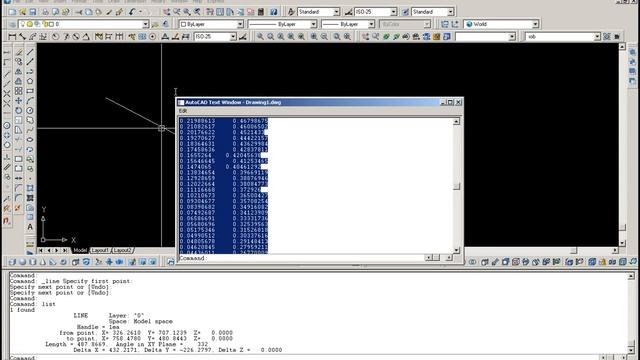Switch to the Layout1 tab
The height and width of the screenshot is (360, 640).
pyautogui.click(x=100, y=250)
